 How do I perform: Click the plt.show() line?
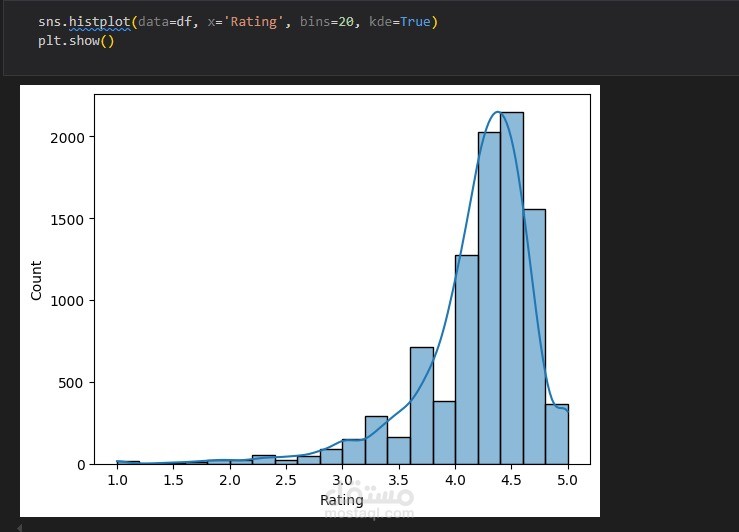click(x=76, y=41)
